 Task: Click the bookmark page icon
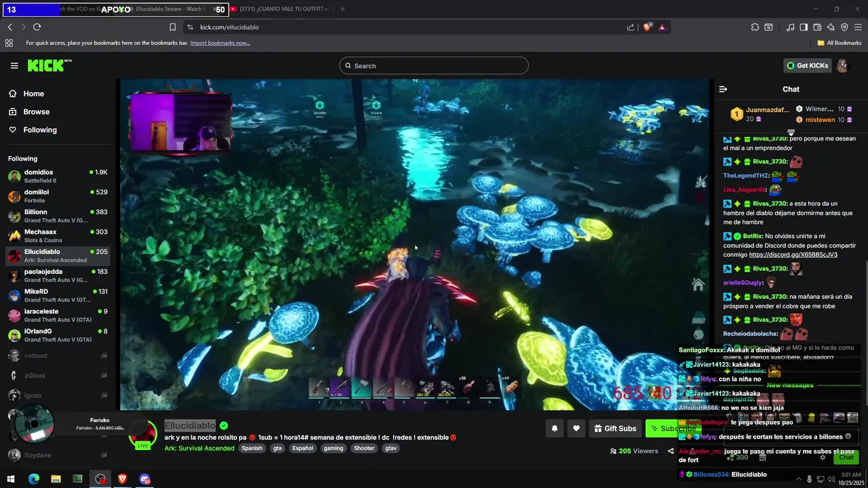(172, 27)
